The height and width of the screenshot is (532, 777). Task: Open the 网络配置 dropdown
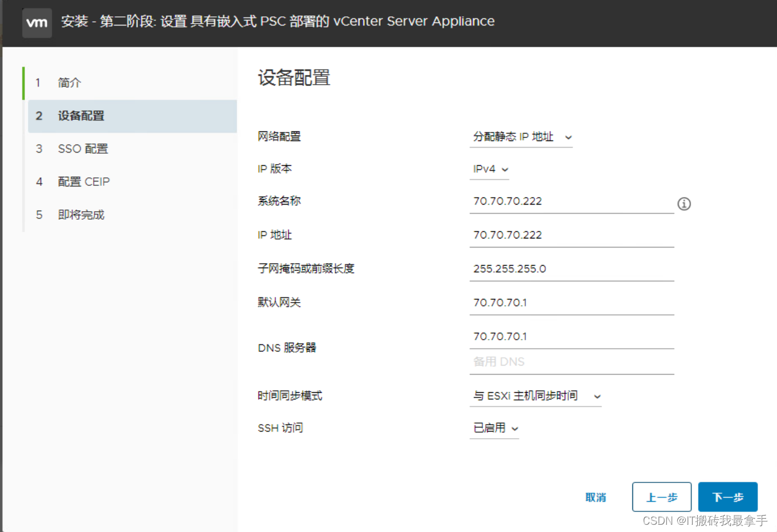point(521,137)
